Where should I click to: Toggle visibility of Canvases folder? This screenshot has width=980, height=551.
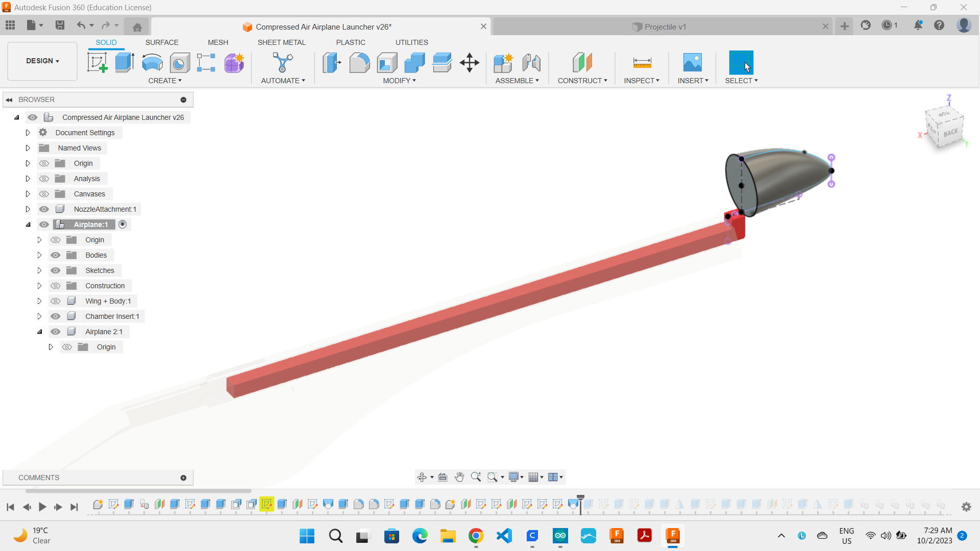point(44,194)
